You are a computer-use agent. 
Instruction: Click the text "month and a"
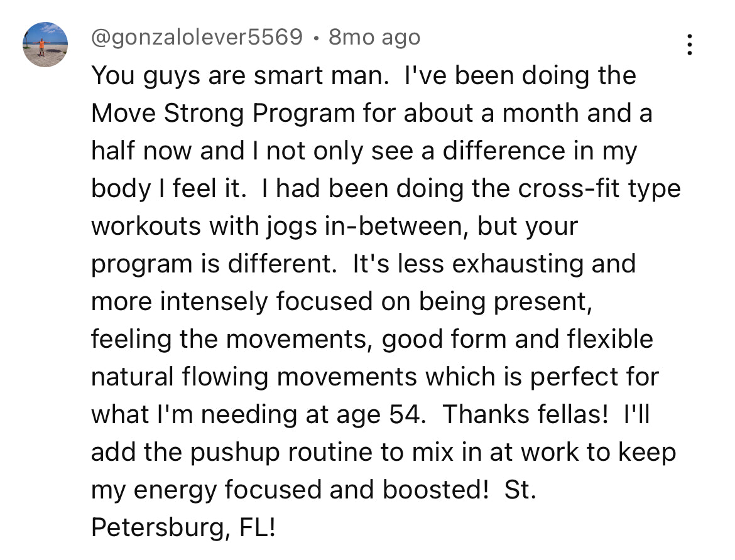coord(578,114)
